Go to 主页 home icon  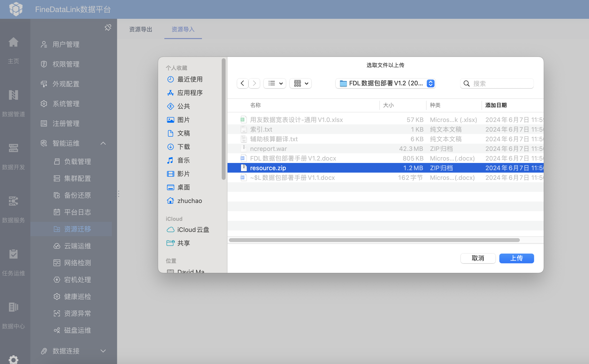tap(13, 42)
